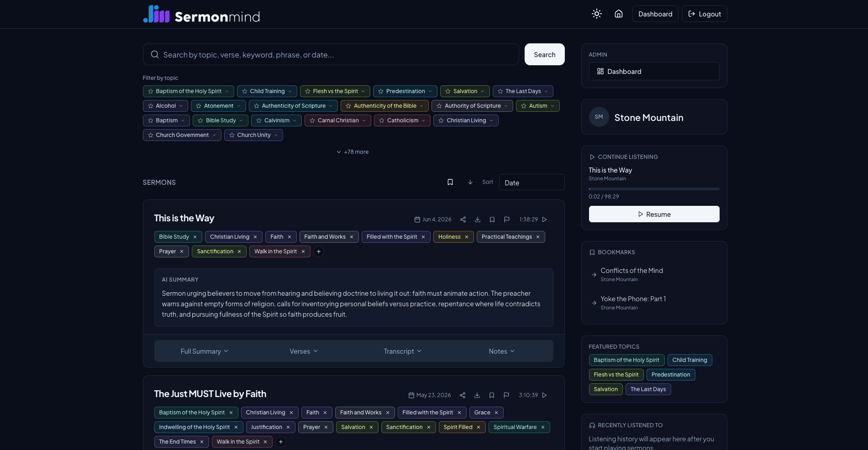Bookmark The Just MUST Live by Faith
The image size is (868, 450).
tap(491, 395)
